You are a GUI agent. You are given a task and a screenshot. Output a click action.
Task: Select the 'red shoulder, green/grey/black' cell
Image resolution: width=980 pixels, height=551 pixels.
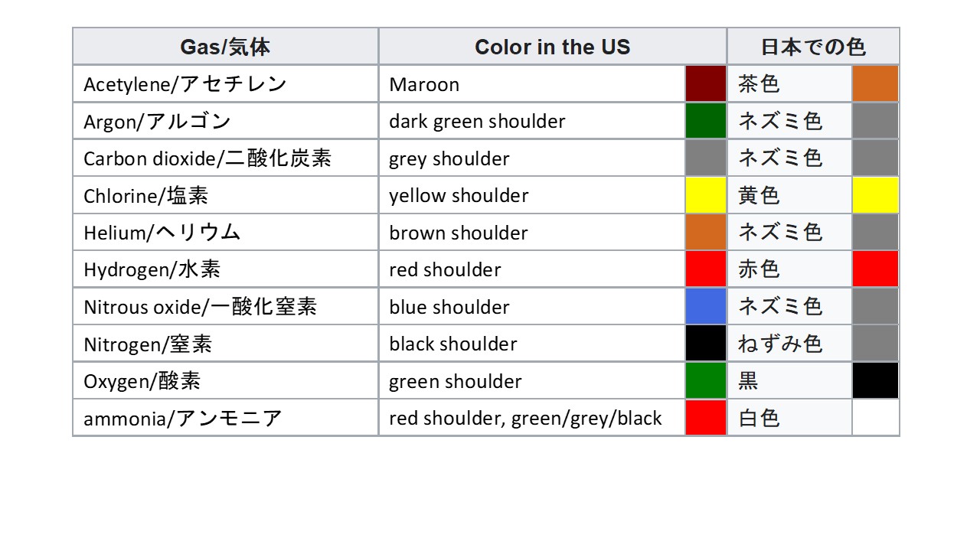[532, 418]
